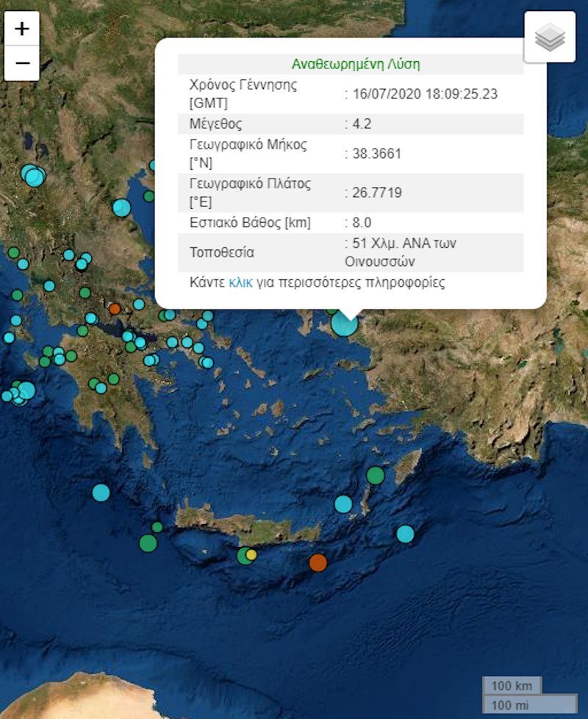The height and width of the screenshot is (719, 588).
Task: Click the origin time value 16/07/2020 18:09:25.23
Action: 425,93
